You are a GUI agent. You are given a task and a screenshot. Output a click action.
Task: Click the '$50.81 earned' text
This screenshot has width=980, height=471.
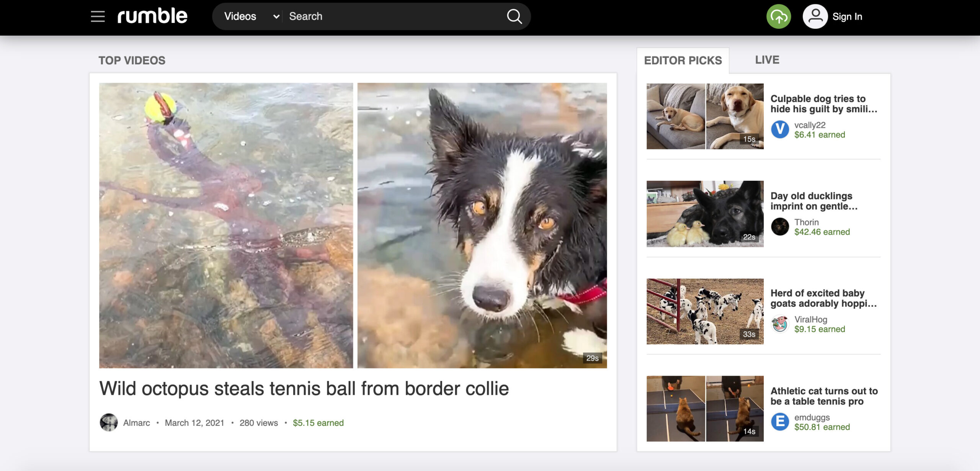tap(822, 427)
